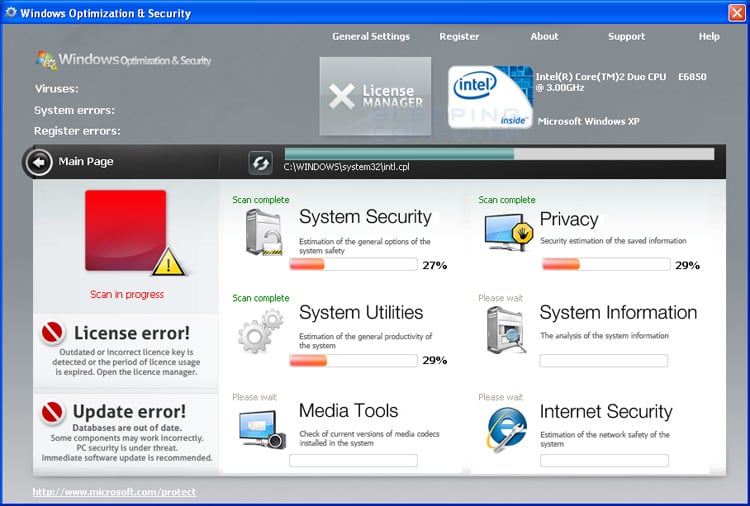Click the Update error prohibition icon
750x506 pixels.
[x=52, y=412]
